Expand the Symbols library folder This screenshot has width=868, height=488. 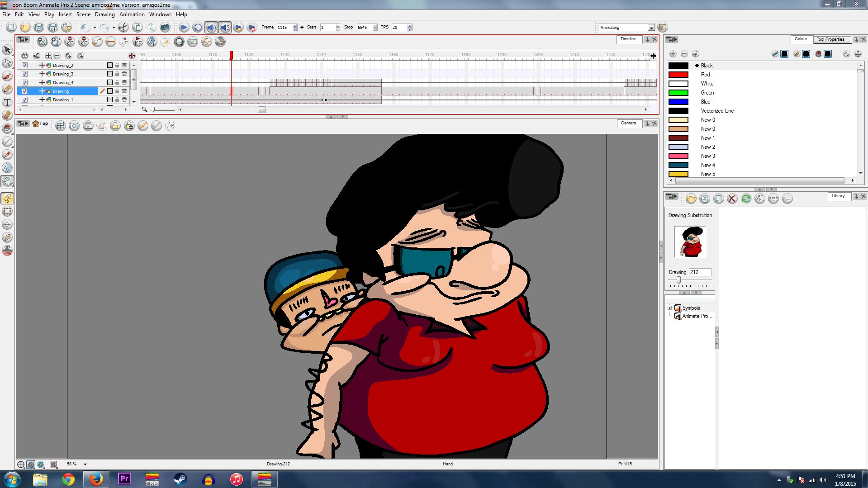669,308
